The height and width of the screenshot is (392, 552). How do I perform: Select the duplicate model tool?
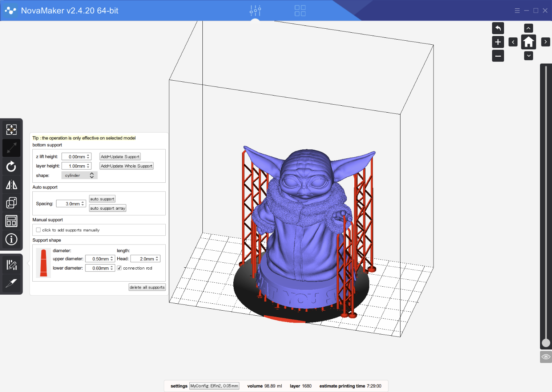click(x=11, y=203)
